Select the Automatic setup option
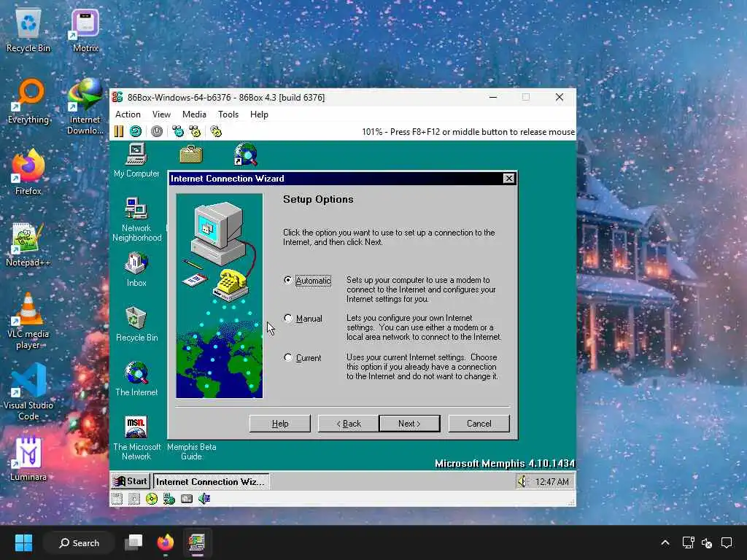747x560 pixels. coord(307,281)
